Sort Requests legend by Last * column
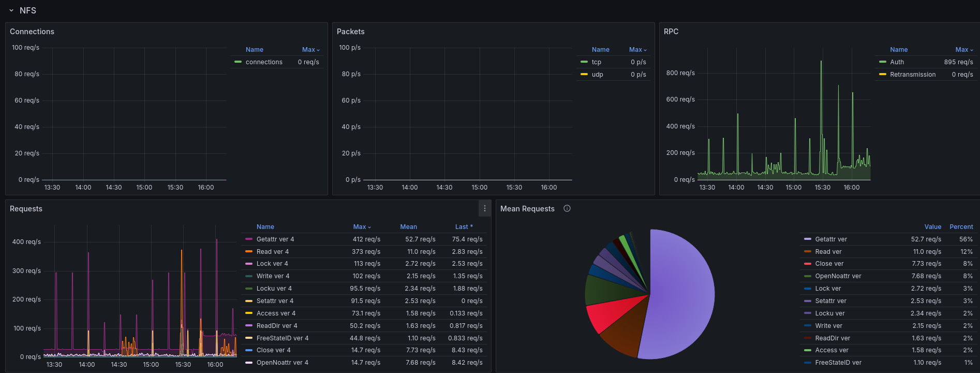The image size is (980, 373). click(464, 227)
